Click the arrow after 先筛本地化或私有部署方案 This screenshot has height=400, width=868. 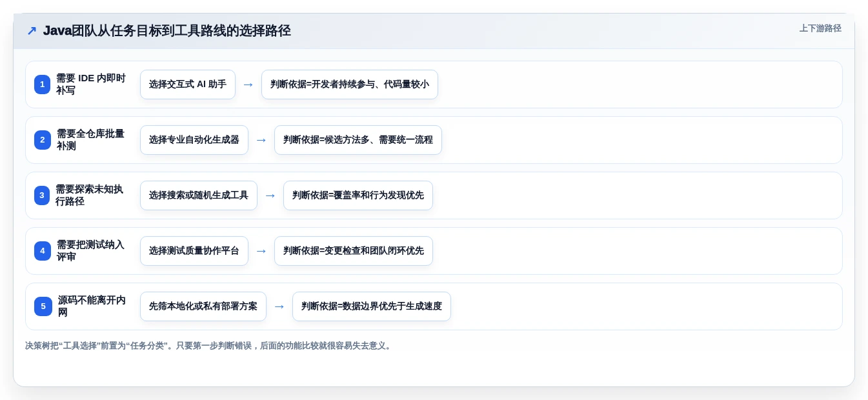coord(279,306)
